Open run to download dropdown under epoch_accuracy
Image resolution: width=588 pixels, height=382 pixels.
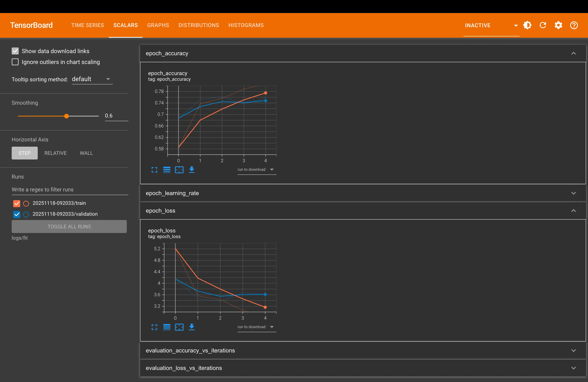tap(256, 169)
